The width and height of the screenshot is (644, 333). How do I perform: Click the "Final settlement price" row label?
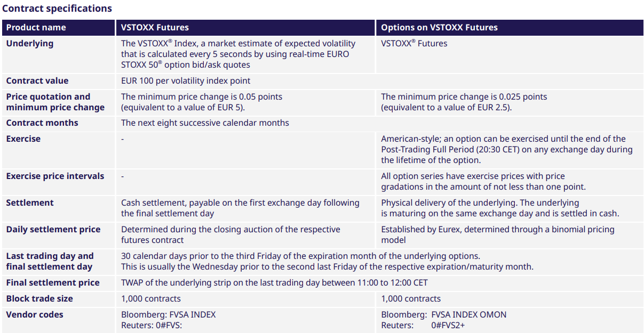pos(53,283)
